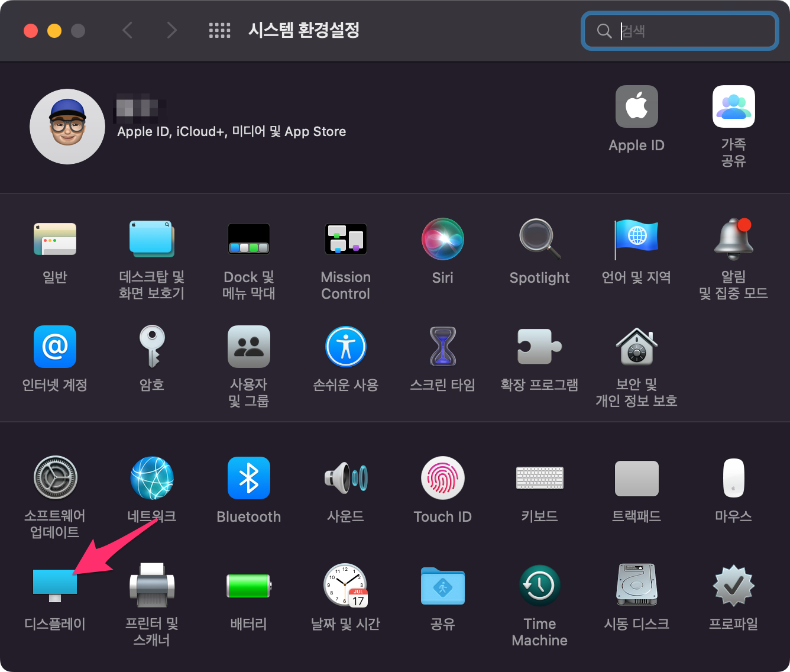Open Siri preferences
Image resolution: width=790 pixels, height=672 pixels.
pos(443,239)
